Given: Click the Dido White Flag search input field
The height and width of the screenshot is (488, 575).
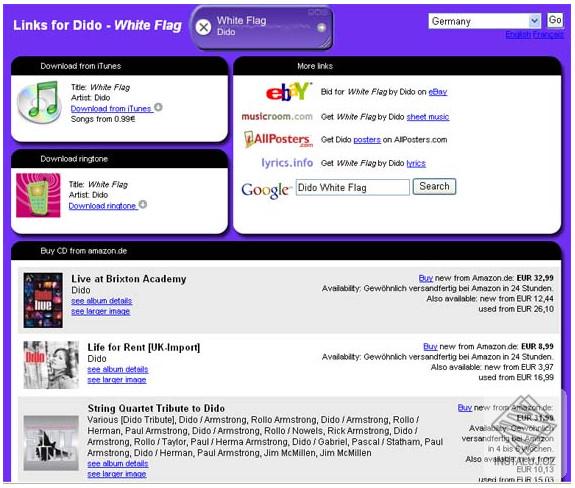Looking at the screenshot, I should pos(352,188).
